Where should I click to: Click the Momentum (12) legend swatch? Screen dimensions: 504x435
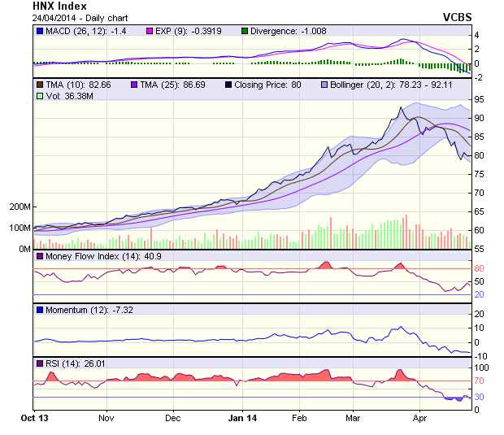[x=40, y=310]
